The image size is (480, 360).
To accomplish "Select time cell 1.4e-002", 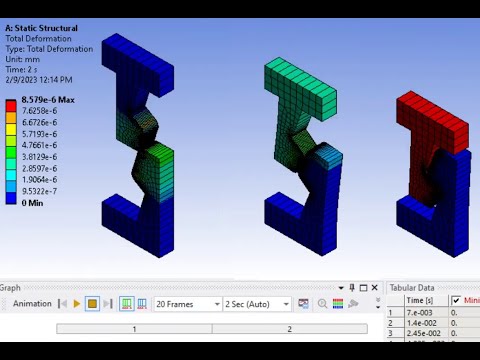I will 426,323.
